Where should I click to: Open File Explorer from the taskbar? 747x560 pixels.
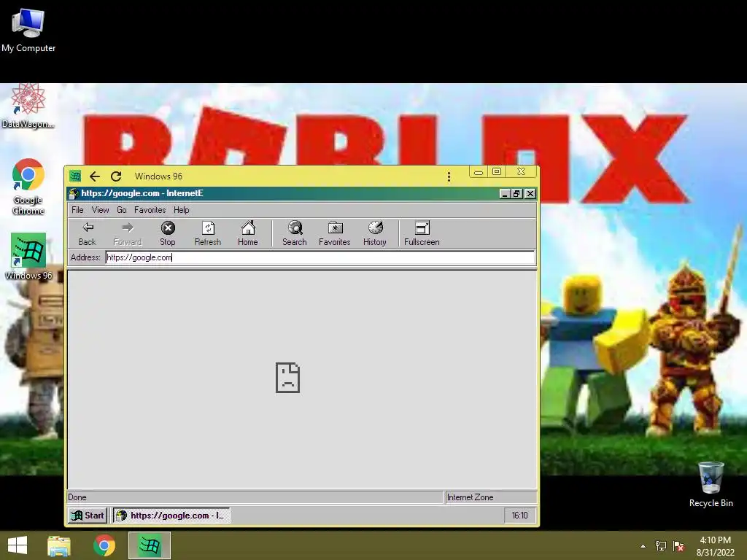[59, 545]
